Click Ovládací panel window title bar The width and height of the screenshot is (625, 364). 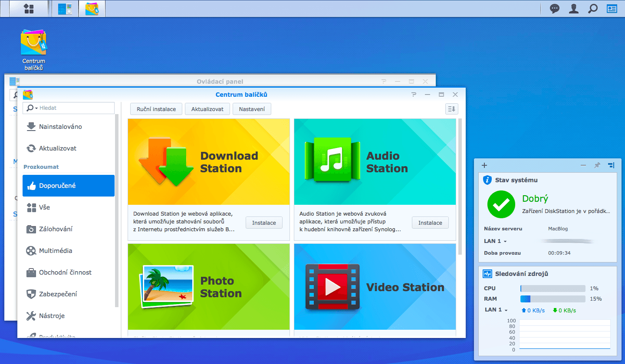coord(220,81)
